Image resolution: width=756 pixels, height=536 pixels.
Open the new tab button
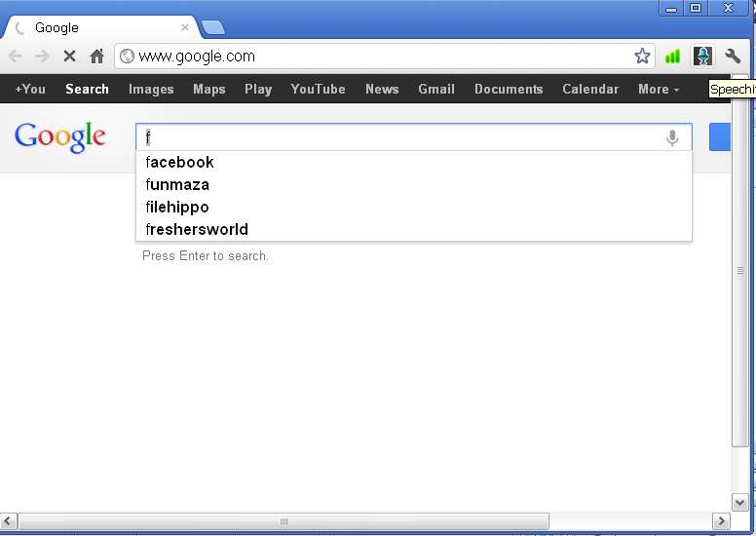click(212, 27)
